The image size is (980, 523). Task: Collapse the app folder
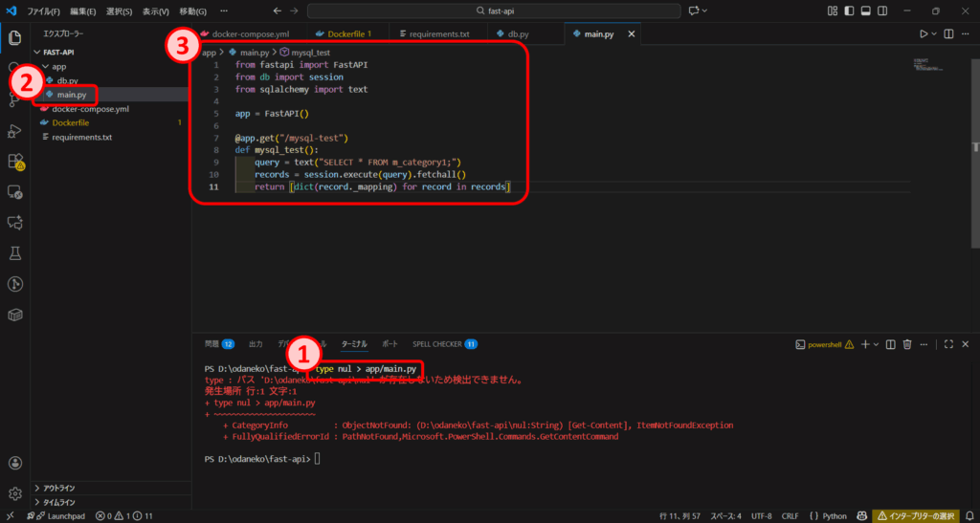pyautogui.click(x=58, y=67)
